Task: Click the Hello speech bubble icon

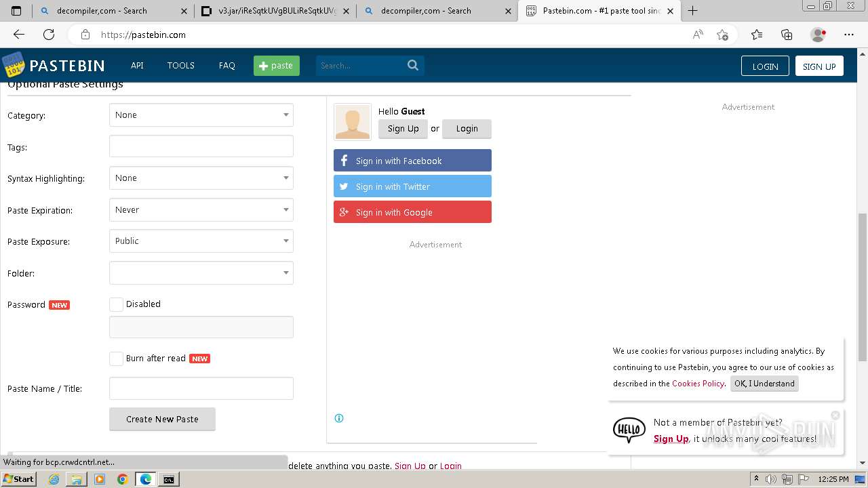Action: [629, 430]
